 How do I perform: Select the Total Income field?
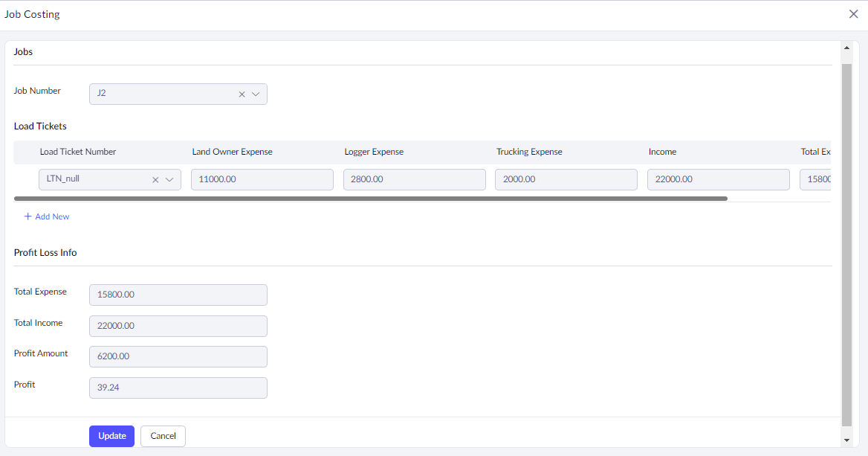(178, 326)
